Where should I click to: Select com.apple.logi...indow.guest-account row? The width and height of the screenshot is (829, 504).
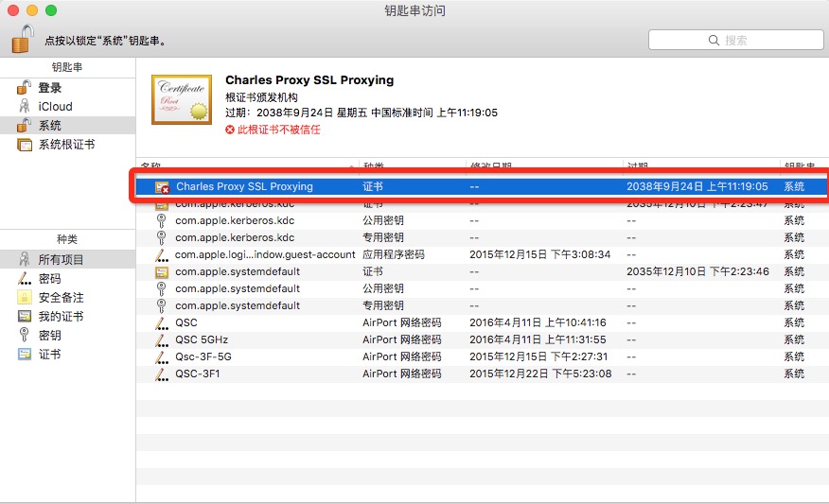tap(481, 254)
